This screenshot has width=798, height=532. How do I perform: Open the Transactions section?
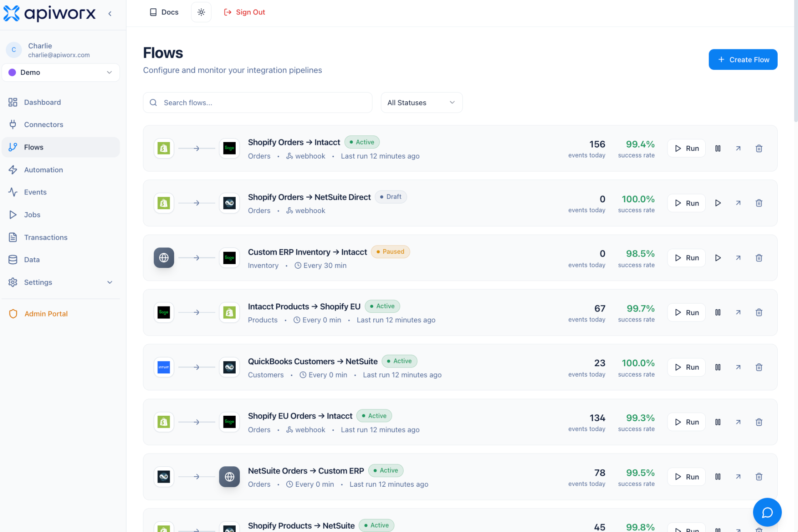coord(46,237)
